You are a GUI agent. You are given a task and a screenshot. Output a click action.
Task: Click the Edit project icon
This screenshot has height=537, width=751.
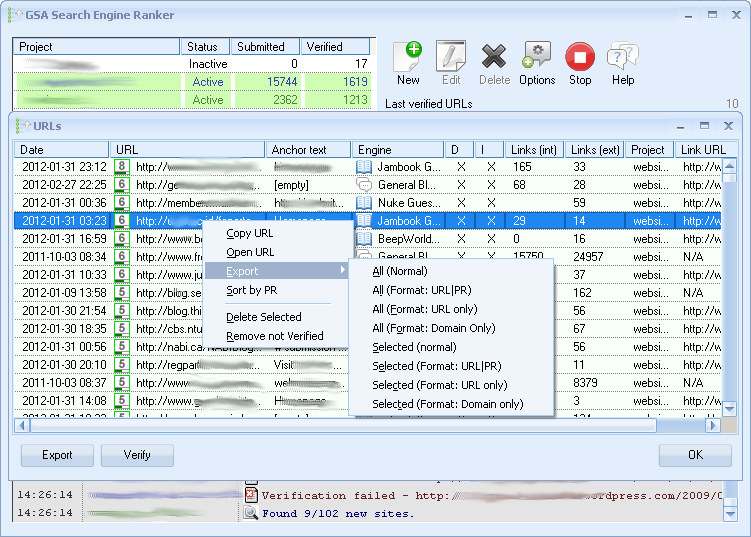click(x=451, y=58)
